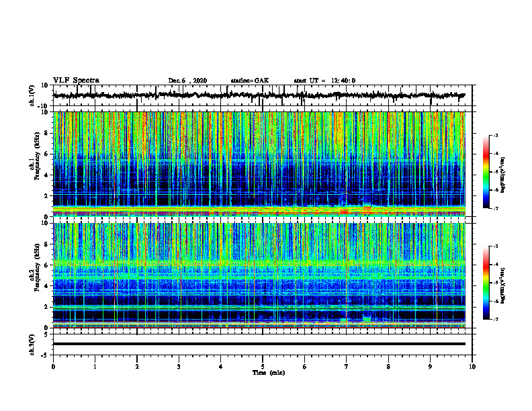Select the date text "Dec. 6, 2020"
Viewport: 532px width, 411px height.
click(x=187, y=81)
